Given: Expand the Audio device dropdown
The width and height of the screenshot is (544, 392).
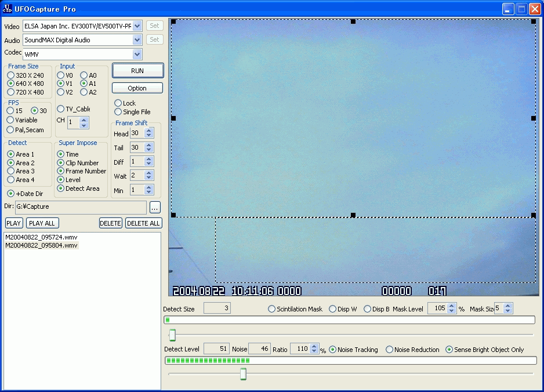Looking at the screenshot, I should 137,40.
